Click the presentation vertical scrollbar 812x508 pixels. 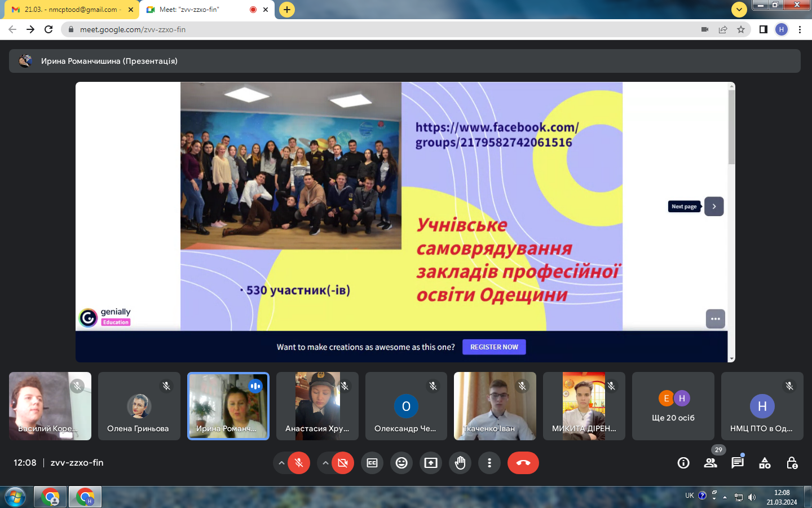(x=731, y=127)
